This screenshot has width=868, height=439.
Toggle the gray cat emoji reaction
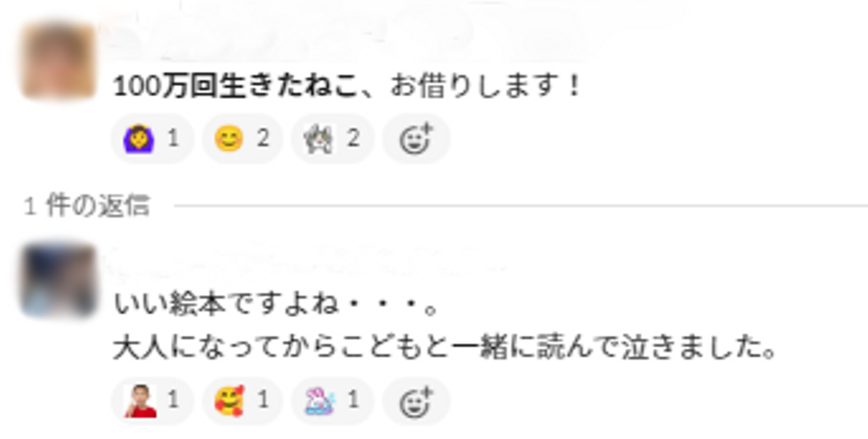pos(332,139)
